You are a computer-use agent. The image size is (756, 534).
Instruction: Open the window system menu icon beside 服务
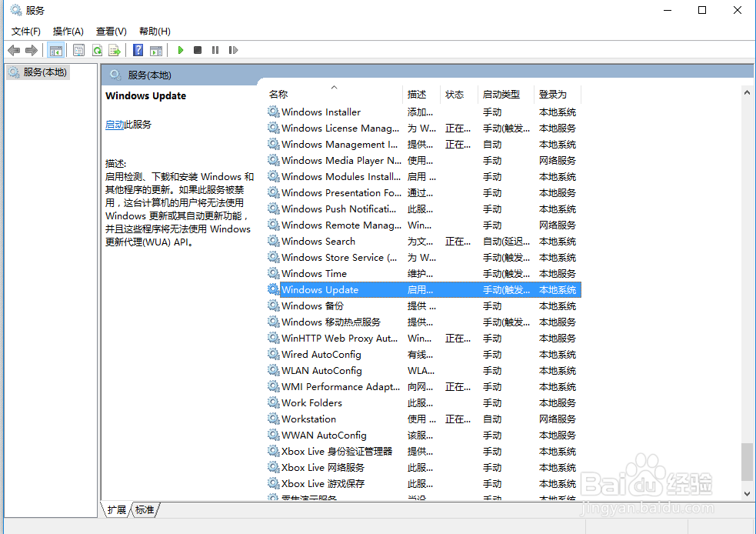pyautogui.click(x=16, y=10)
